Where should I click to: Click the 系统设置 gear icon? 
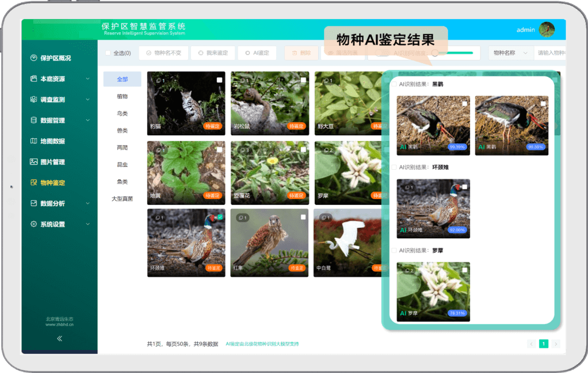[x=34, y=224]
